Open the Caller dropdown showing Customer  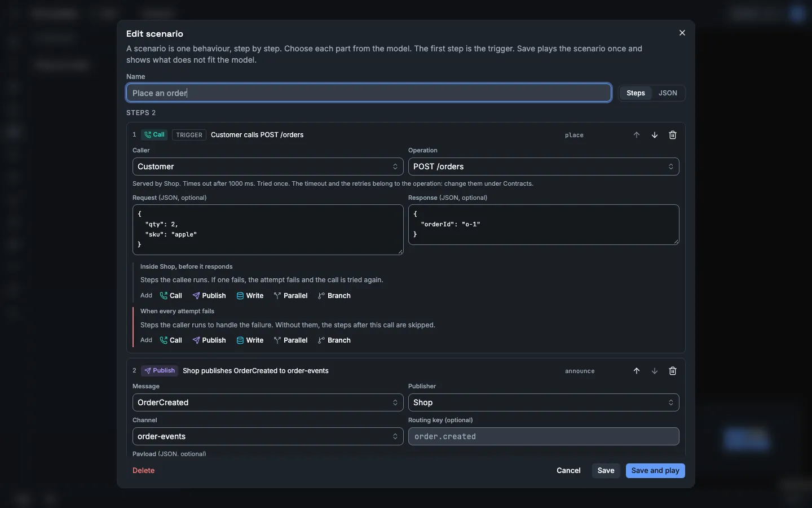point(268,167)
